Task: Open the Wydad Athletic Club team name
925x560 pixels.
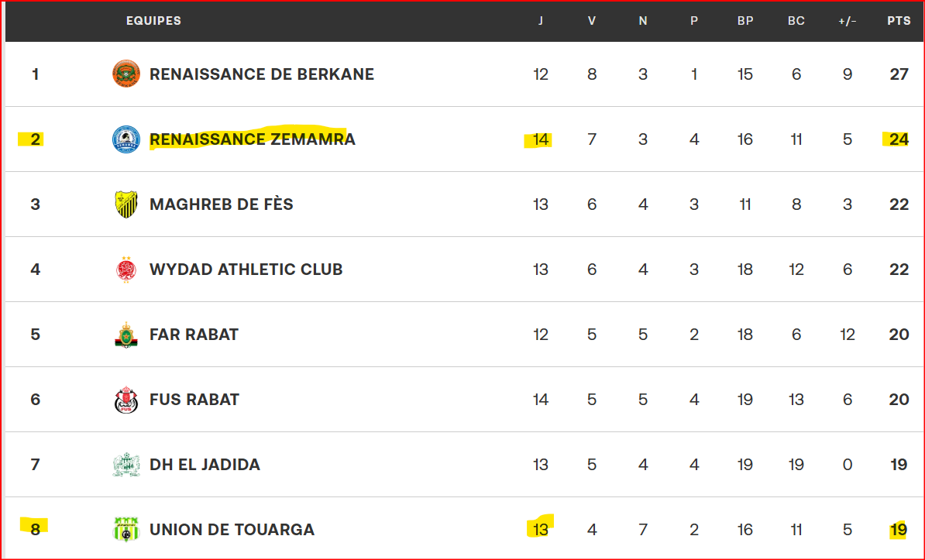Action: tap(246, 270)
